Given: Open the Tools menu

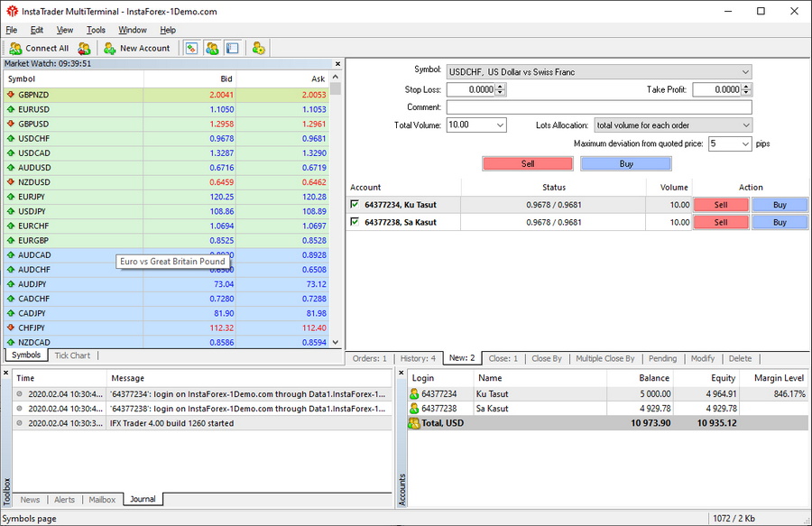Looking at the screenshot, I should click(x=96, y=30).
